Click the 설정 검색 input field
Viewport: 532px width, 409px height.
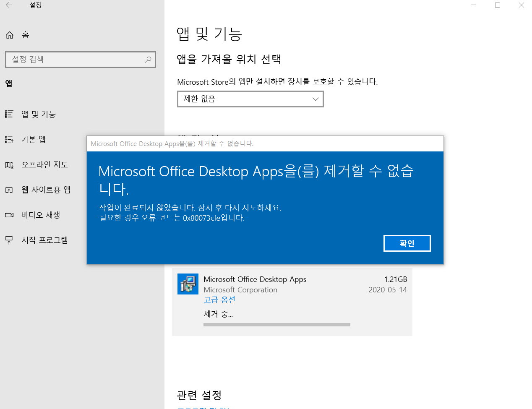[81, 60]
